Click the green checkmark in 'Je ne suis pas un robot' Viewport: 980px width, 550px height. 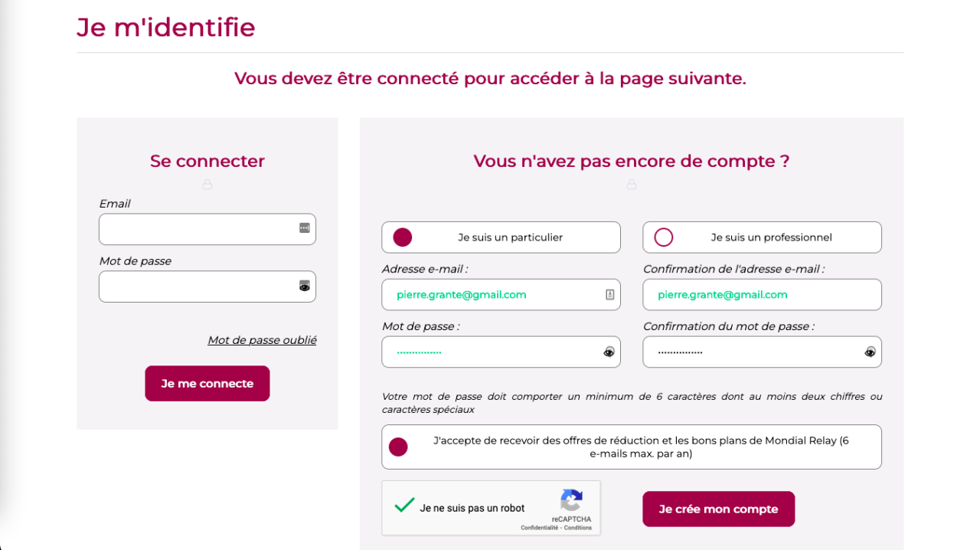pyautogui.click(x=403, y=506)
